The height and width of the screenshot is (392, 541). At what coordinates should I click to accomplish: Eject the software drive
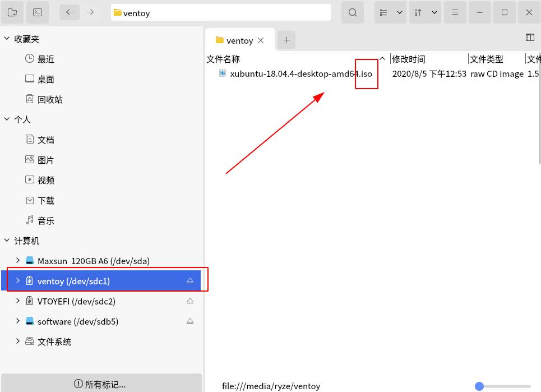click(x=190, y=321)
